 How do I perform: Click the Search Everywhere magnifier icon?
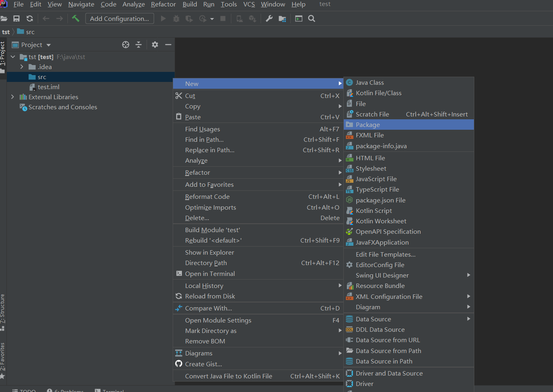pos(312,18)
